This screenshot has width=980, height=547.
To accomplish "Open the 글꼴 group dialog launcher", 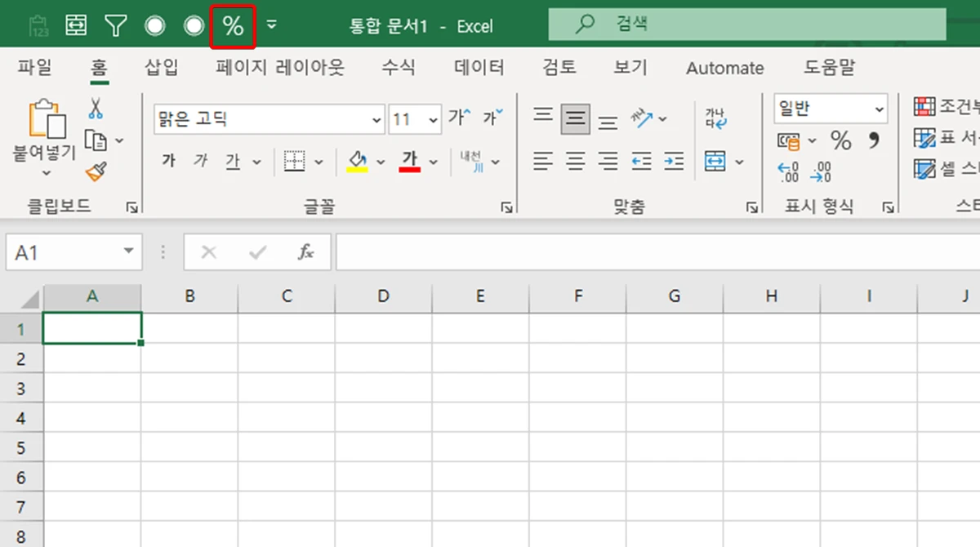I will coord(506,207).
